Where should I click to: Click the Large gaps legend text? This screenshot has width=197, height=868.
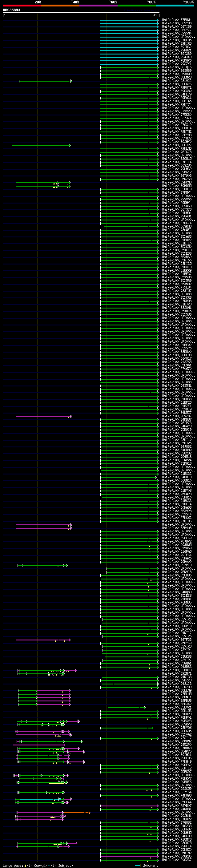pyautogui.click(x=38, y=866)
